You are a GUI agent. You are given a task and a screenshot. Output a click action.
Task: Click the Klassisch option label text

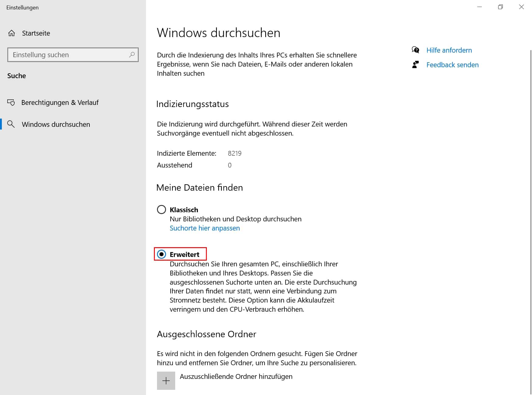tap(184, 210)
